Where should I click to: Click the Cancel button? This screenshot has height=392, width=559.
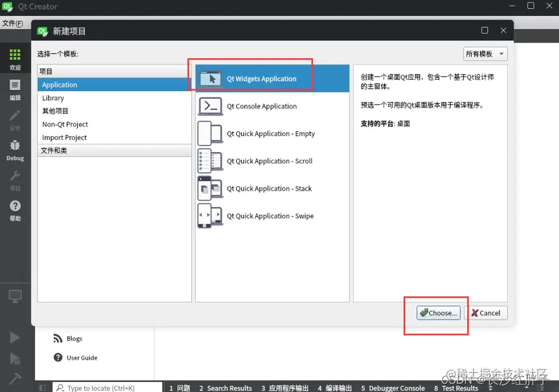[486, 313]
